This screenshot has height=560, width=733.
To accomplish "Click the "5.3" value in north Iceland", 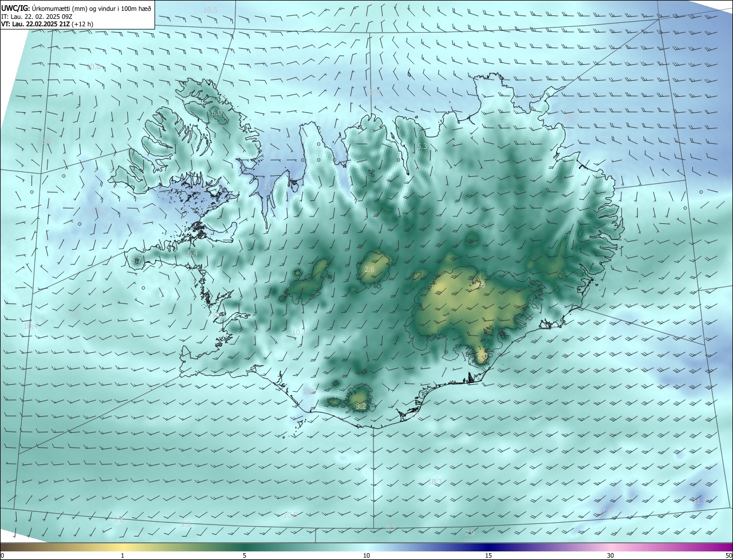I will (x=422, y=147).
